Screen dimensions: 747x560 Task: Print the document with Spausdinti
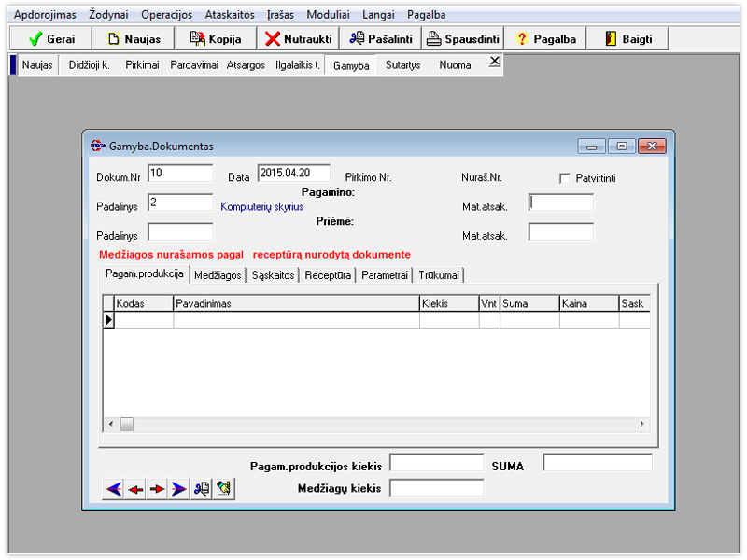[x=463, y=38]
